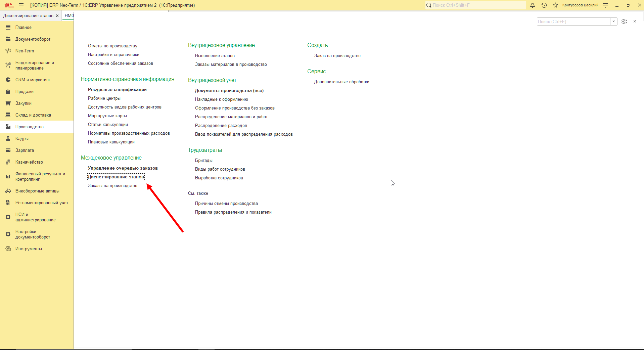Screen dimensions: 644x350
Task: Open Отчеты по производству
Action: (x=112, y=46)
